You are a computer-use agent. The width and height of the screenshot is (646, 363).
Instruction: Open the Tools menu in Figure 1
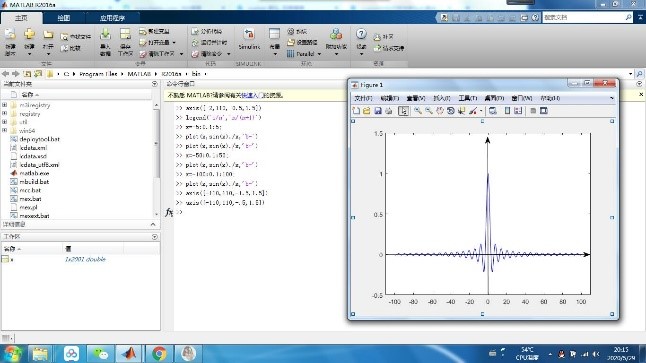tap(468, 98)
